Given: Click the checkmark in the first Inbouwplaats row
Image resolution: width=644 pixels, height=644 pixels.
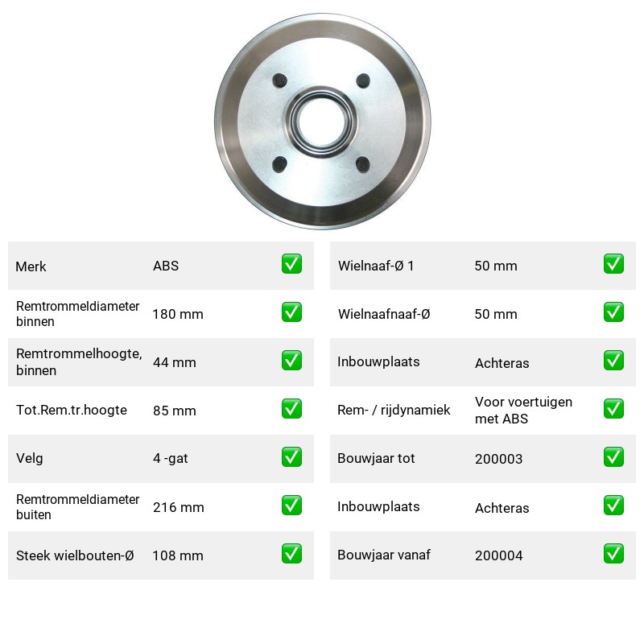Looking at the screenshot, I should (x=613, y=360).
